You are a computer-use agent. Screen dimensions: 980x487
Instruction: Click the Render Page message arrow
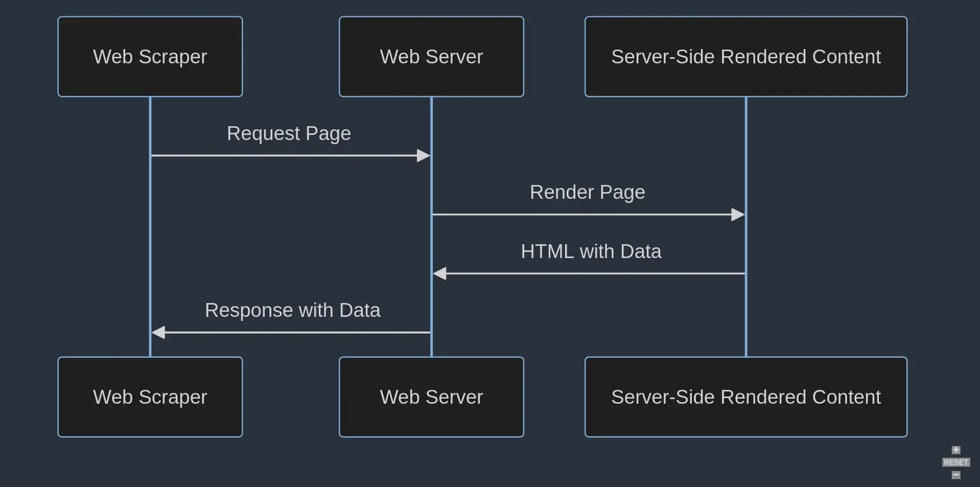click(x=588, y=214)
